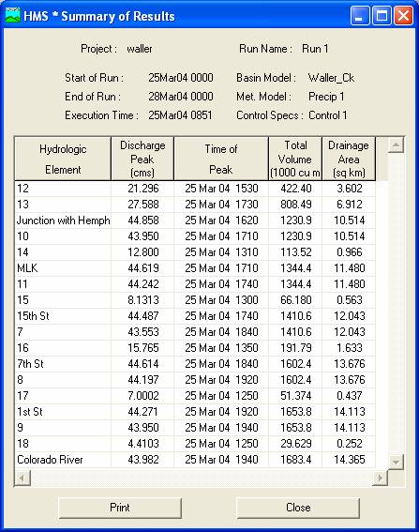Click total volume value 29.629

296,444
